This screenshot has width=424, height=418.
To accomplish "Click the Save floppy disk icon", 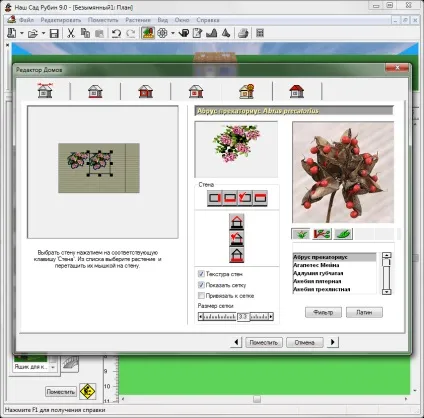I will pyautogui.click(x=54, y=33).
